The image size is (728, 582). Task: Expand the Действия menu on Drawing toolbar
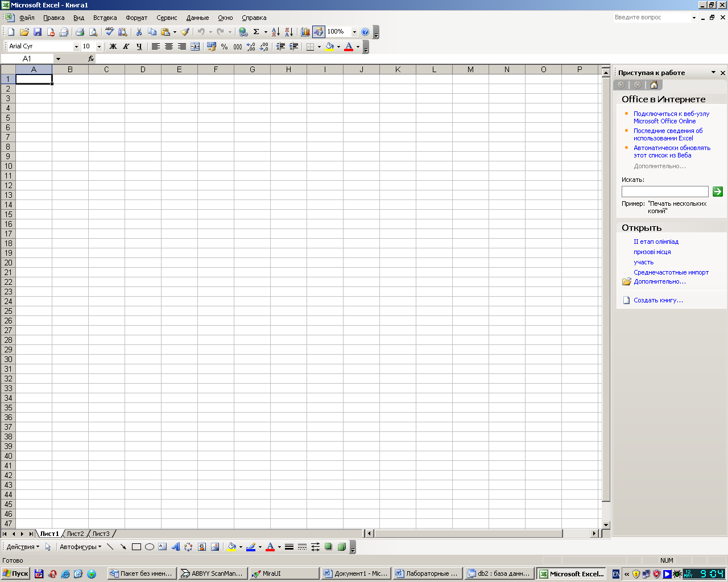[x=23, y=547]
